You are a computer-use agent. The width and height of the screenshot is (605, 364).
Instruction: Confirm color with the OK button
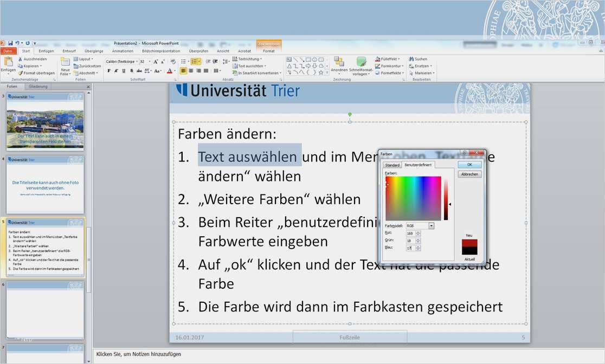tap(469, 165)
